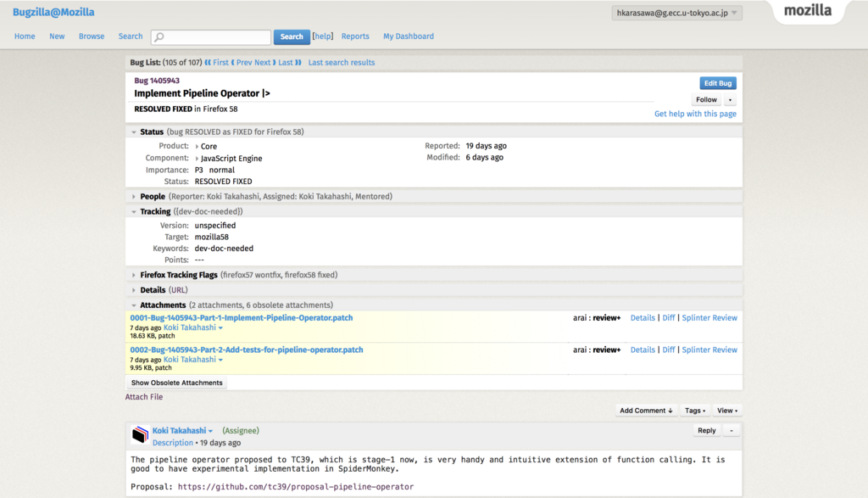The height and width of the screenshot is (498, 868).
Task: Collapse the Status section
Action: [x=134, y=132]
